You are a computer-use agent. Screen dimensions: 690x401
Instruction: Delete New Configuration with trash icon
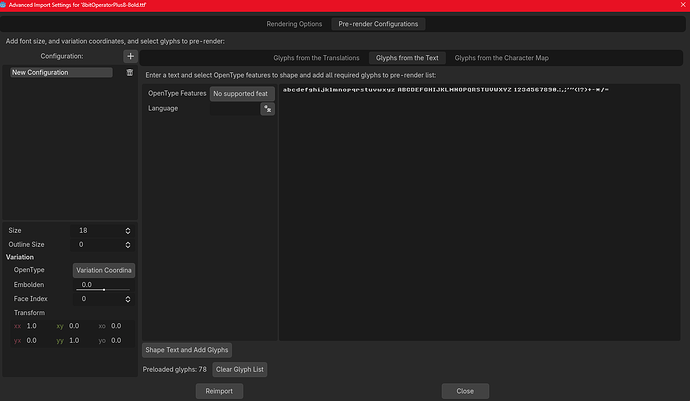130,72
